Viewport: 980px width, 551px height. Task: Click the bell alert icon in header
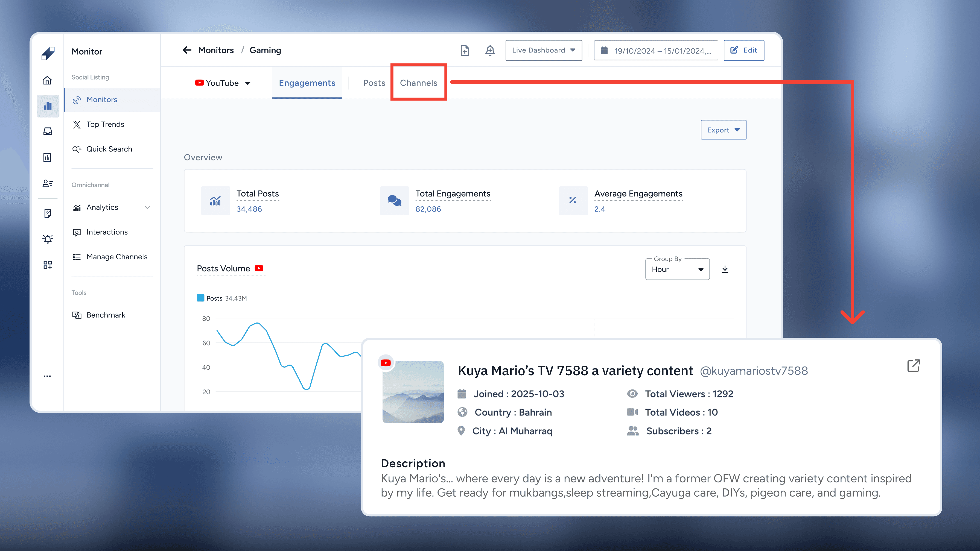point(490,51)
